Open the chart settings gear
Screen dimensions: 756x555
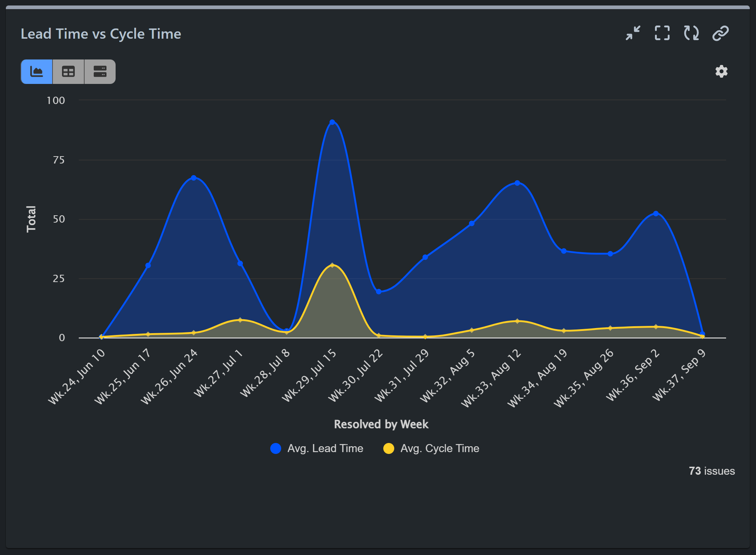pos(721,72)
